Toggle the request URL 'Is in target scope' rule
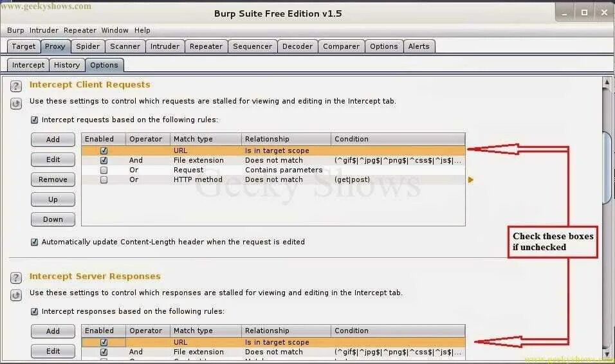 tap(104, 150)
